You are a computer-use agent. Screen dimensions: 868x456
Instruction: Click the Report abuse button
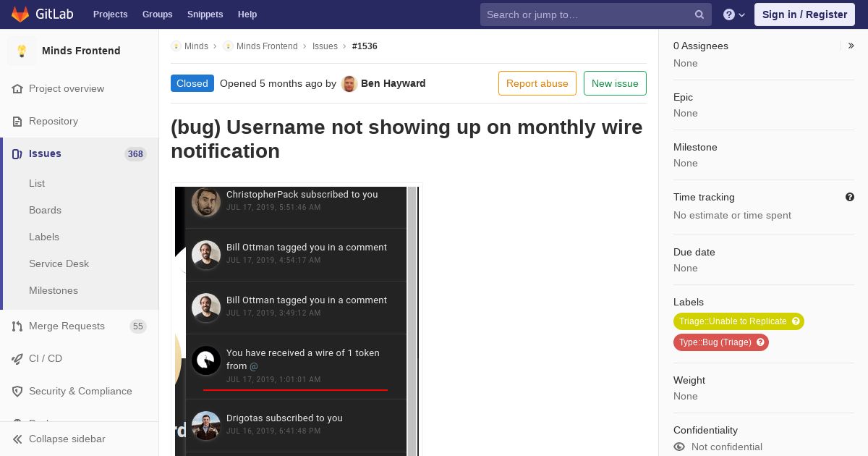[x=537, y=83]
